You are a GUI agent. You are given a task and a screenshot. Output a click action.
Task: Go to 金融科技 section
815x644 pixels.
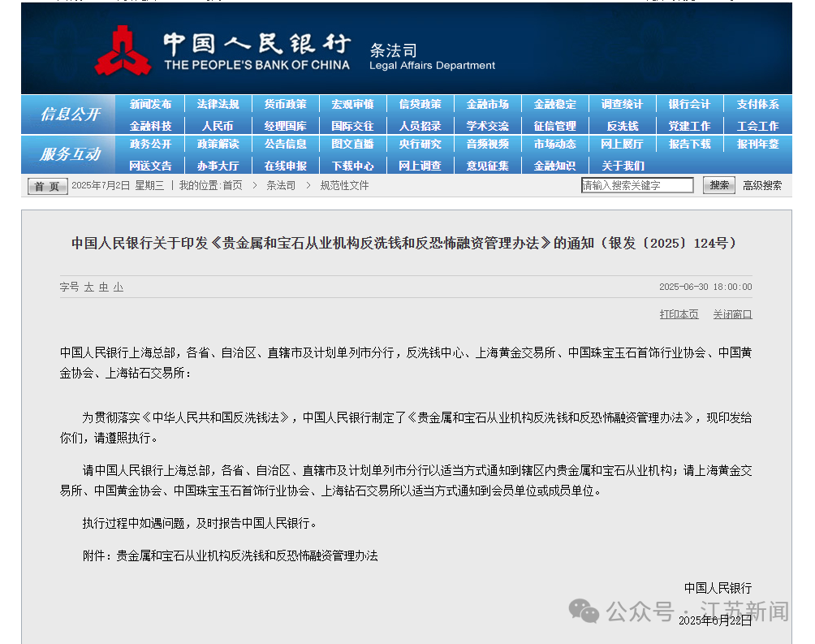[150, 126]
